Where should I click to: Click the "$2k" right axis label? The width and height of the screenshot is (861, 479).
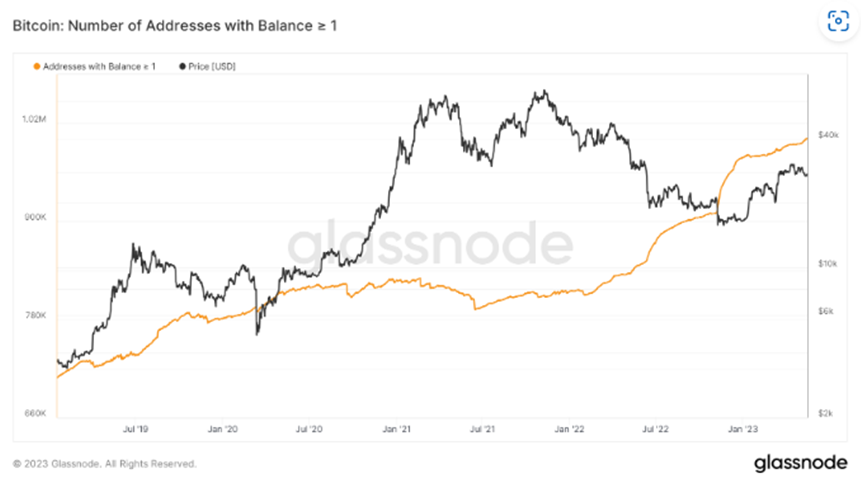tap(826, 412)
